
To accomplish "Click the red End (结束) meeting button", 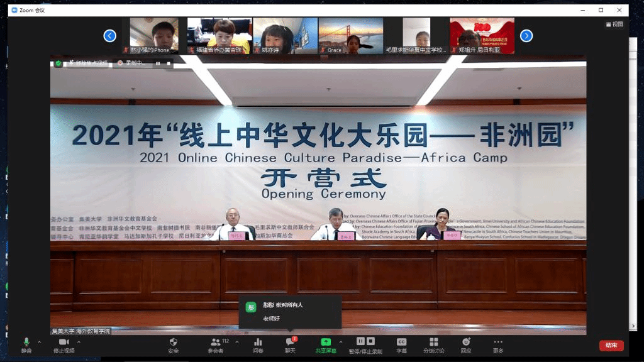I will [611, 345].
